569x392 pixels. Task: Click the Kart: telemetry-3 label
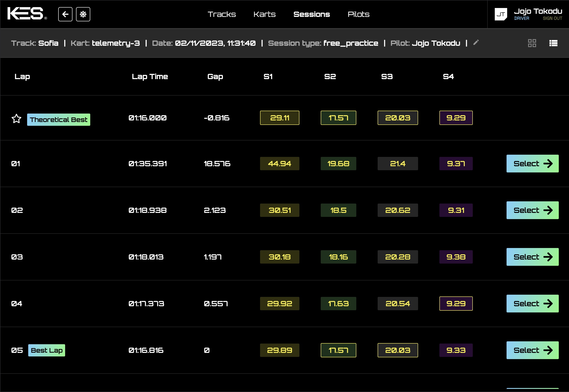105,43
